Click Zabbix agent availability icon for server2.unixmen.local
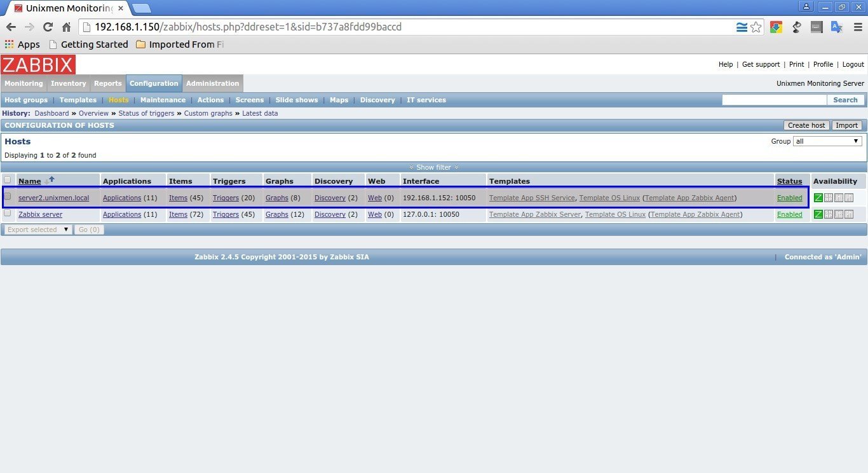Image resolution: width=868 pixels, height=473 pixels. [x=818, y=198]
